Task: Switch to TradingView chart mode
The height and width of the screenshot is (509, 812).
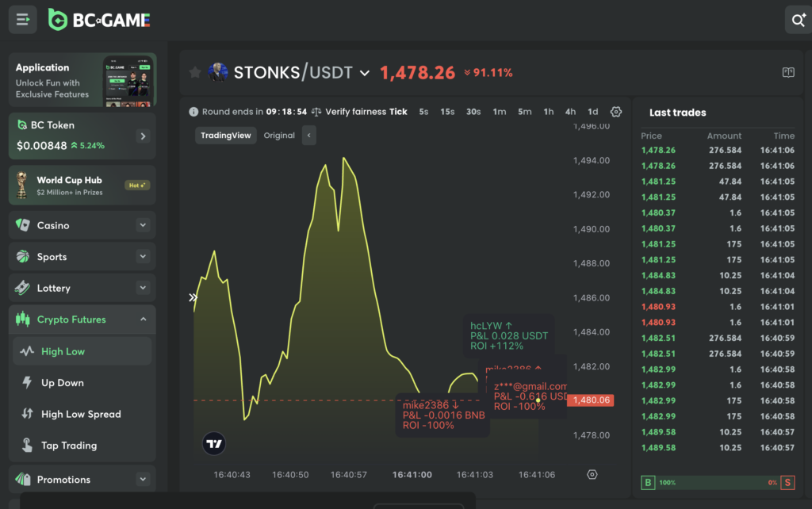Action: coord(226,136)
